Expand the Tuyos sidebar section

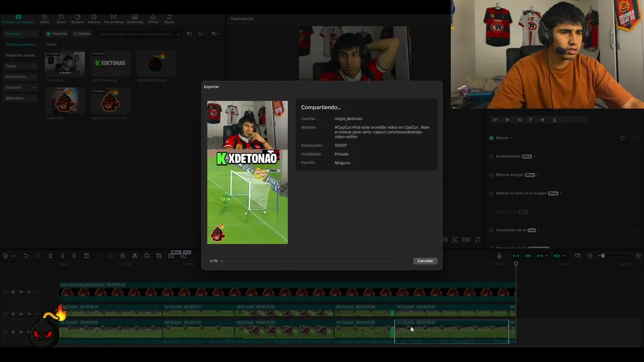(20, 66)
